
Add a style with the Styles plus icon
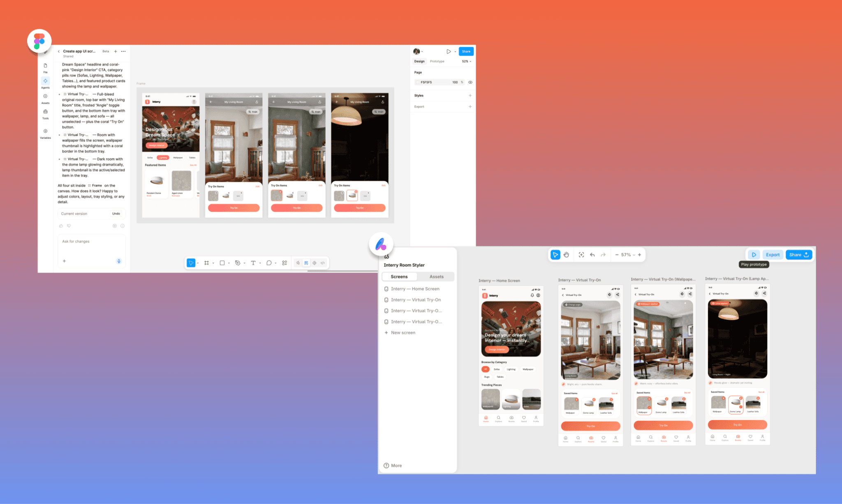pyautogui.click(x=470, y=95)
